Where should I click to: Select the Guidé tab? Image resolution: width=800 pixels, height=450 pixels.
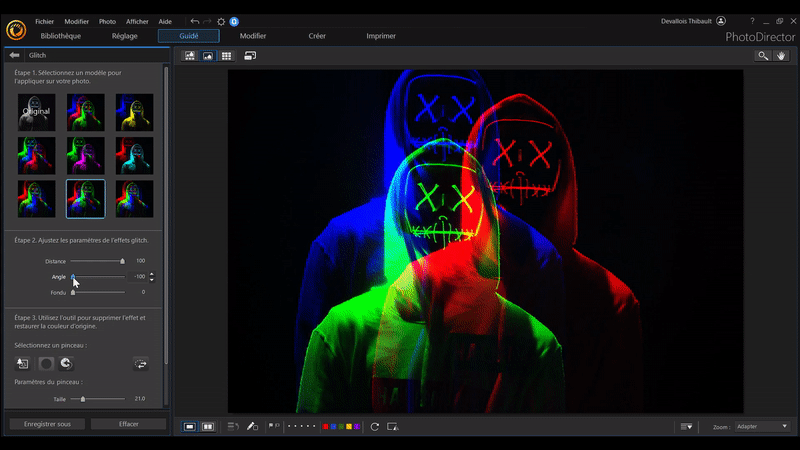[189, 36]
